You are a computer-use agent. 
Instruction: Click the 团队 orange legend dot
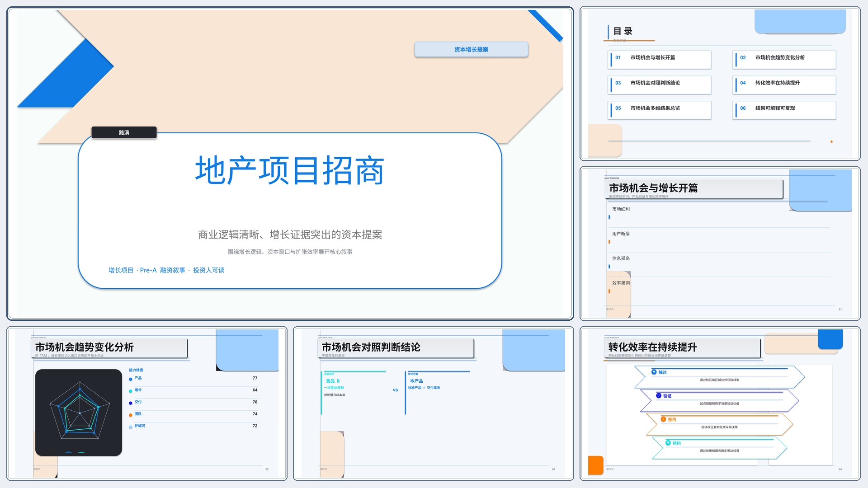pos(131,415)
